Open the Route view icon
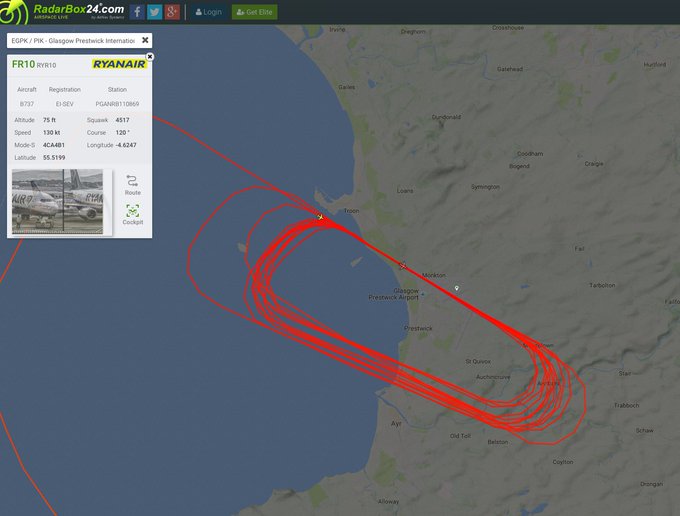The width and height of the screenshot is (680, 516). click(133, 185)
